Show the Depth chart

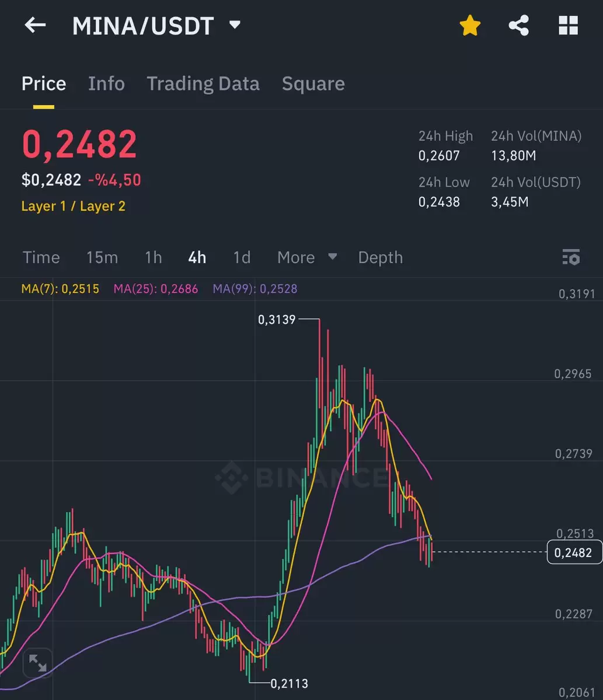pos(381,257)
